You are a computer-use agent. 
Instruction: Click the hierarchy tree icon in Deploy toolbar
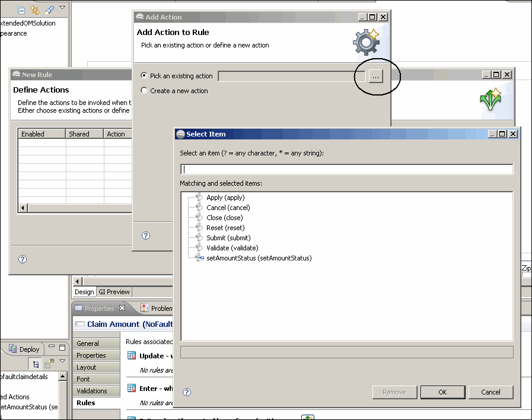36,364
